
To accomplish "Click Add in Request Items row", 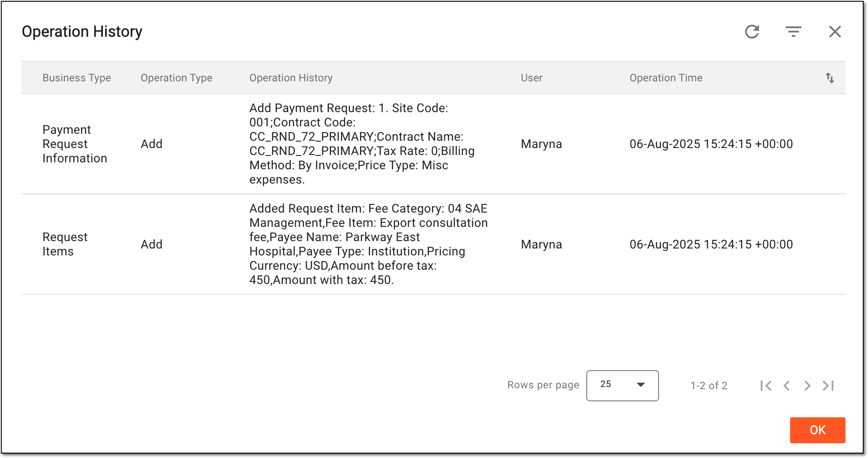I will pyautogui.click(x=151, y=245).
